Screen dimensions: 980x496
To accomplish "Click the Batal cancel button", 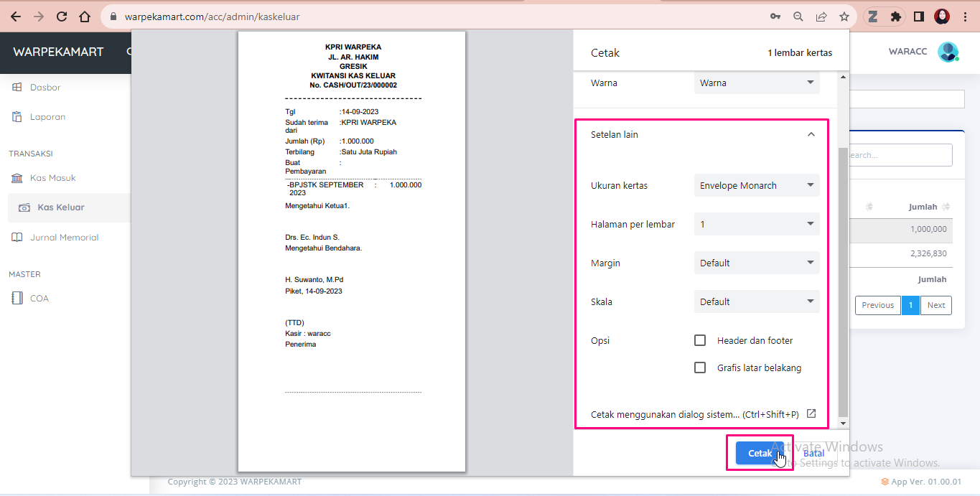I will click(x=813, y=453).
